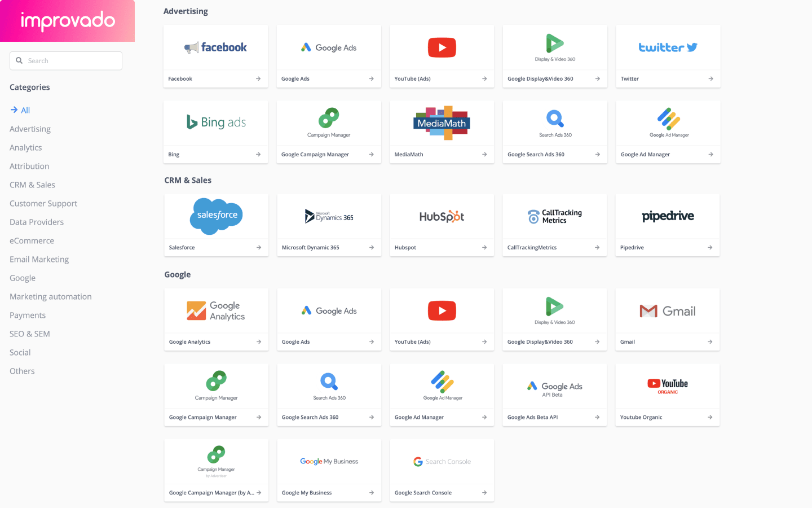Viewport: 812px width, 508px height.
Task: Click the MediaMath logo
Action: [442, 122]
